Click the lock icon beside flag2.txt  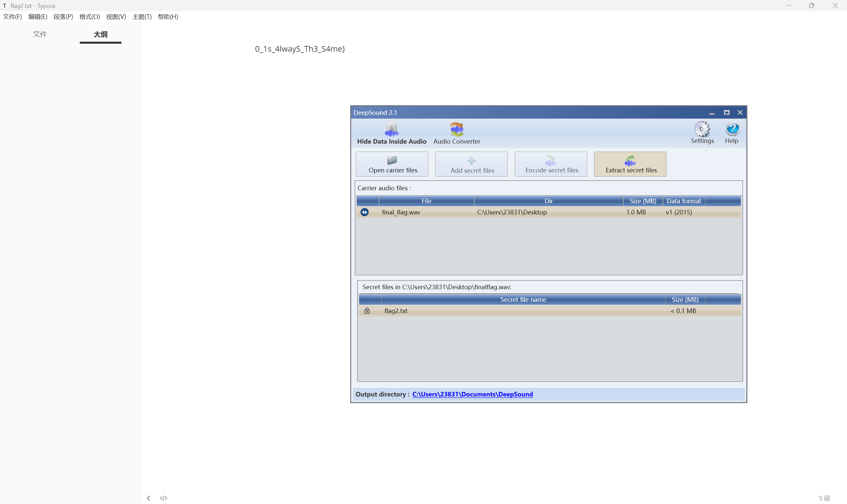click(x=367, y=311)
